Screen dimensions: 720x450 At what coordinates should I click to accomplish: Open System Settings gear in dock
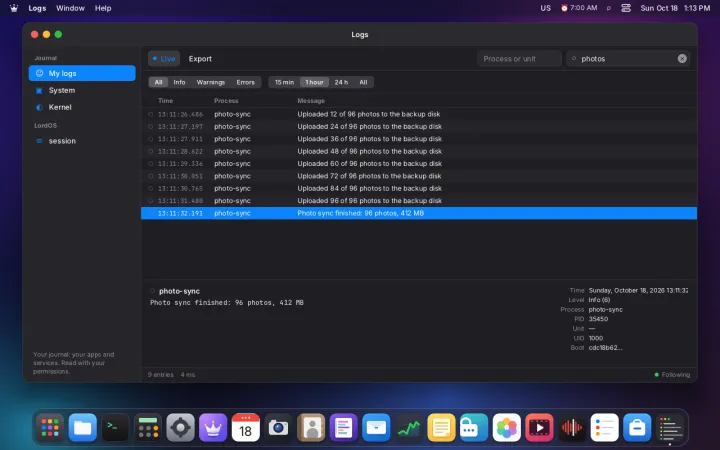tap(180, 428)
